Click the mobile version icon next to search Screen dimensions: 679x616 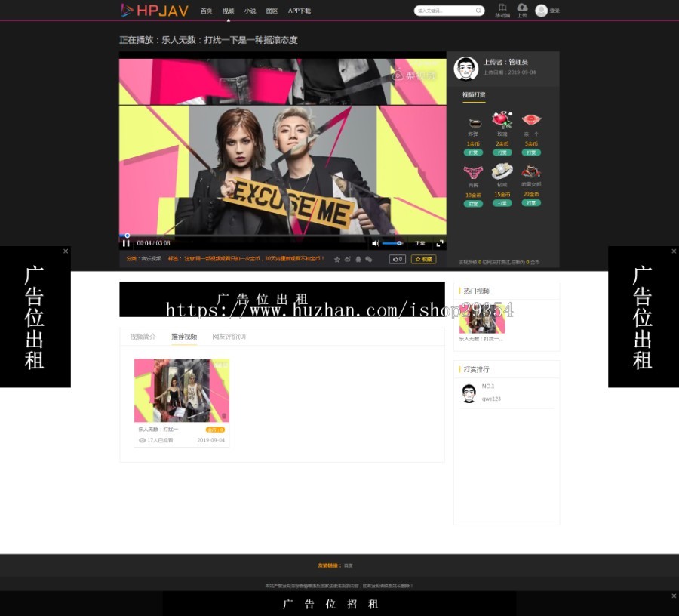502,8
